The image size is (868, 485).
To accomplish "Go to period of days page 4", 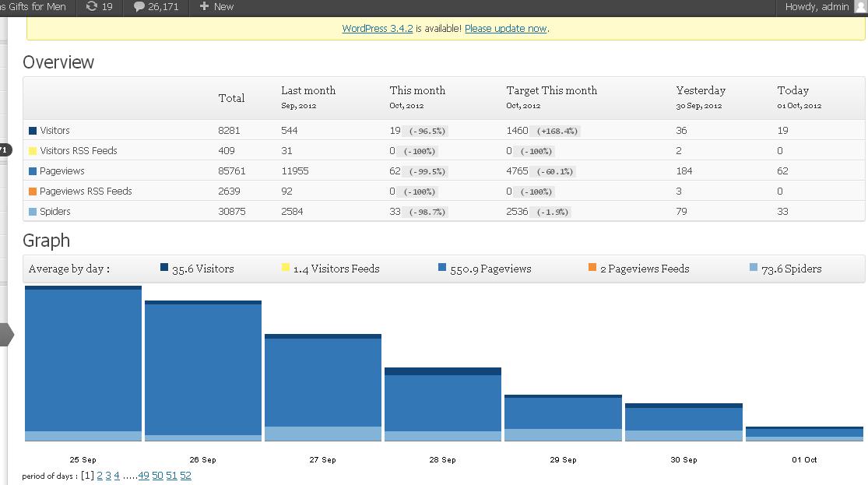I will (117, 476).
